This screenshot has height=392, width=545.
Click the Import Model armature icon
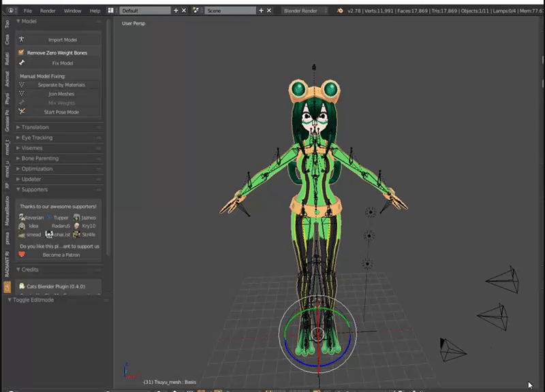(22, 39)
